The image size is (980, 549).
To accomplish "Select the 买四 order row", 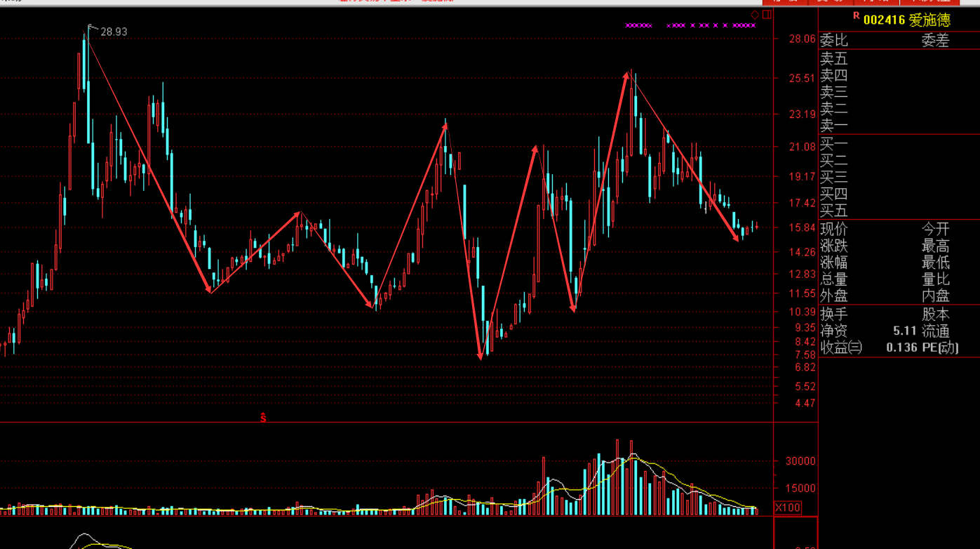I will [899, 194].
